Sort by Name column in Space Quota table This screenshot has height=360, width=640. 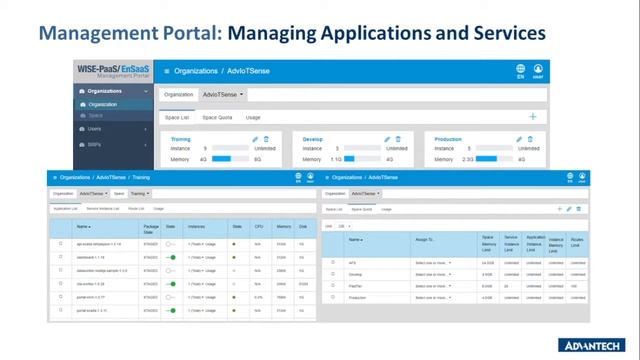(x=356, y=240)
